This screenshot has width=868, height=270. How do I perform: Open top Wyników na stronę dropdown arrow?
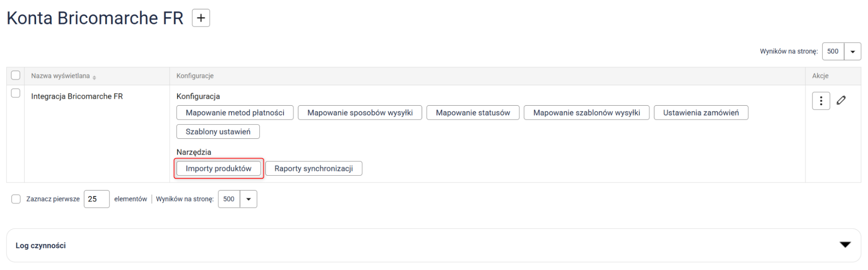pos(852,52)
